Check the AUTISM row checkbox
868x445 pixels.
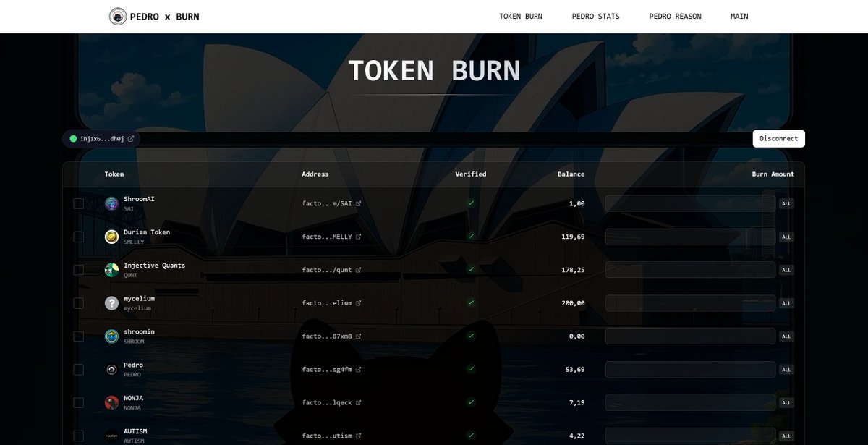78,436
